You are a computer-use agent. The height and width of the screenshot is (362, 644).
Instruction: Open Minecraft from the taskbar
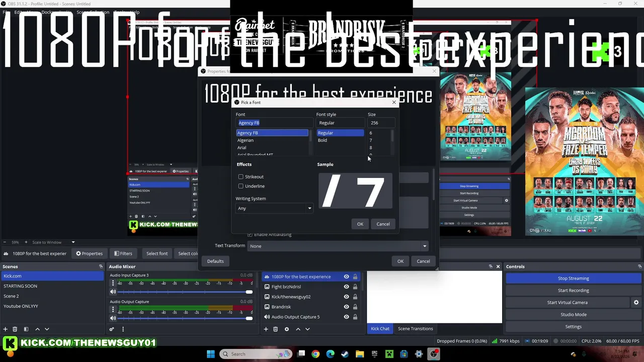(x=389, y=354)
